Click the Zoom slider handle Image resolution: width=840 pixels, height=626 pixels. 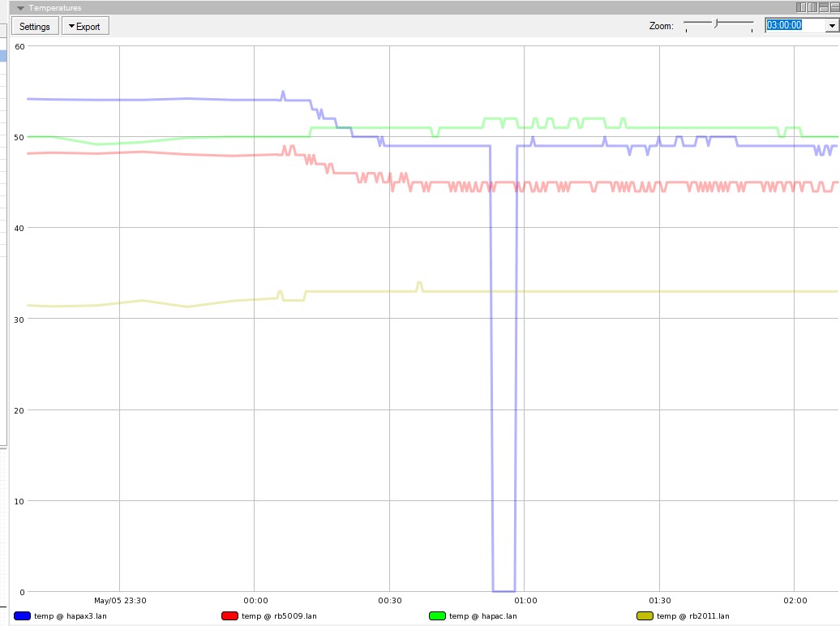click(716, 23)
